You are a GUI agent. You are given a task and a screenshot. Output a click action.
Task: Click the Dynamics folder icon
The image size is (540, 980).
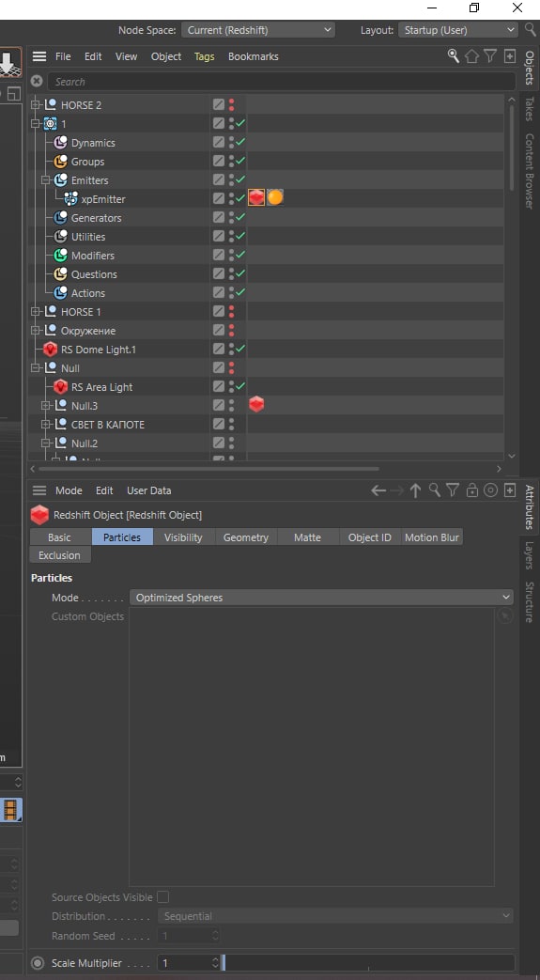click(61, 143)
